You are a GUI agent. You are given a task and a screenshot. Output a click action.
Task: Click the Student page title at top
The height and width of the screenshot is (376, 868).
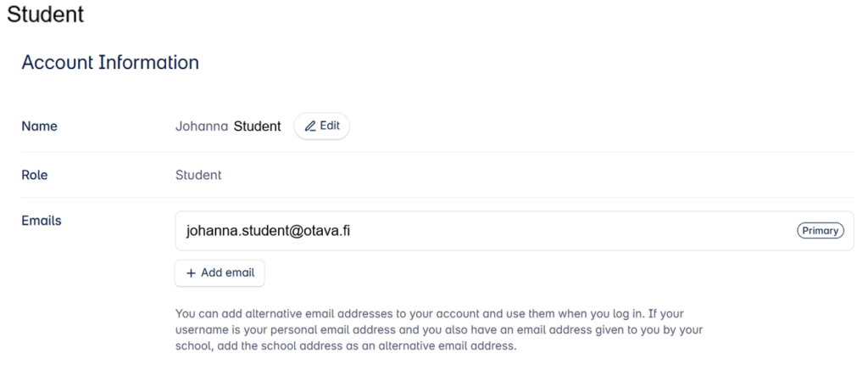46,14
